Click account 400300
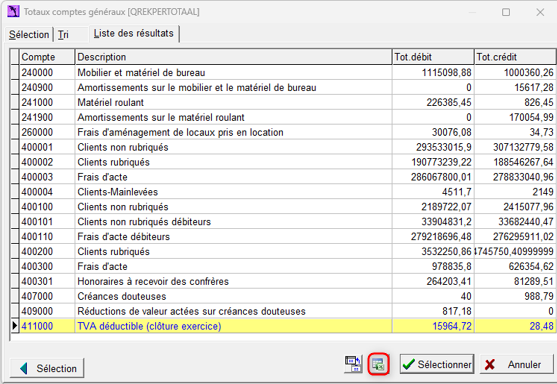This screenshot has height=384, width=557. (47, 266)
